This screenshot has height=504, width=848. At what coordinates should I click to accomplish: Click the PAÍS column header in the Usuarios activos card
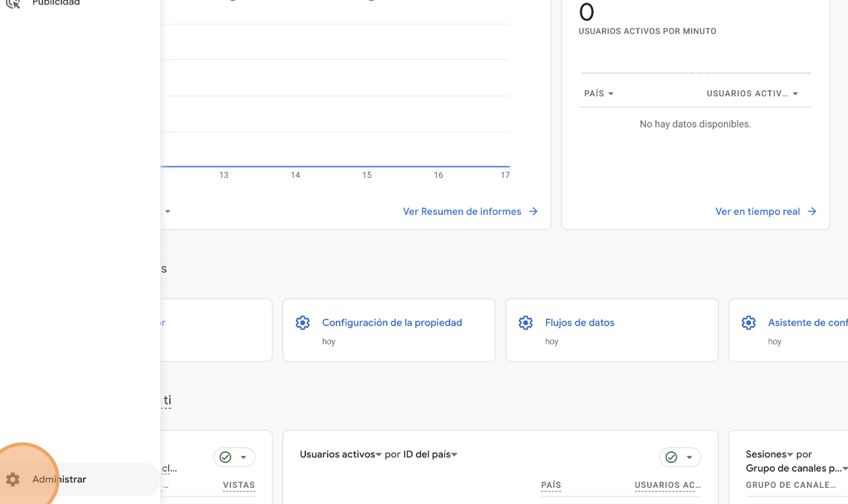pyautogui.click(x=551, y=485)
